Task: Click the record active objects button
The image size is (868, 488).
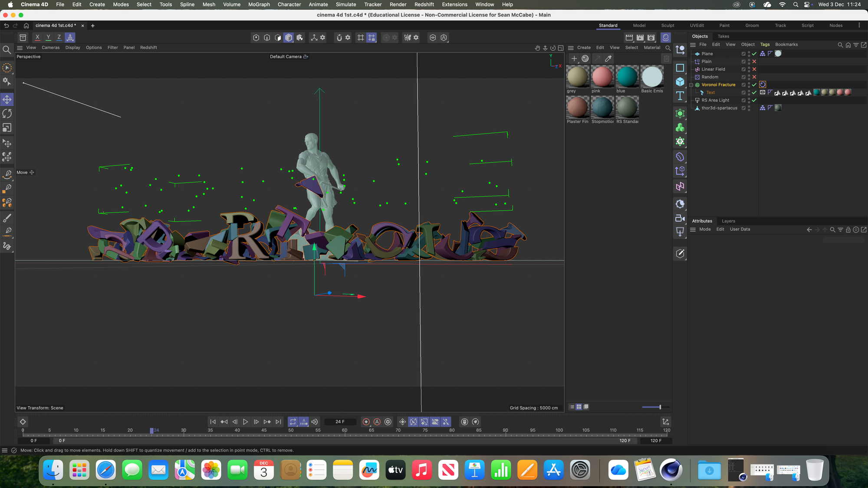Action: pyautogui.click(x=366, y=422)
